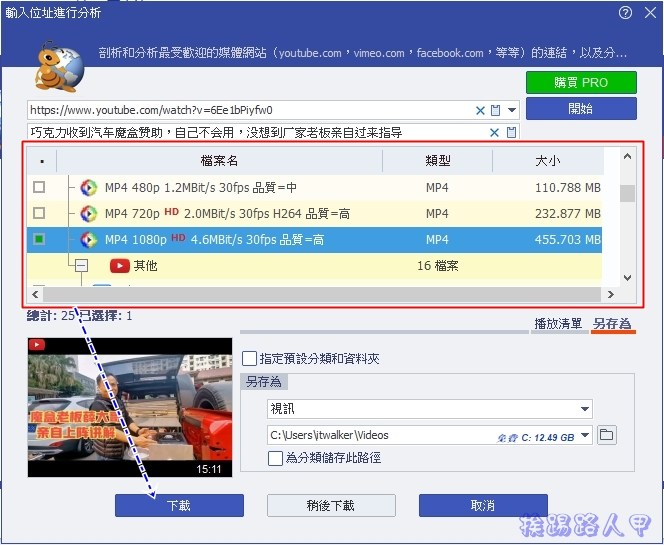Image resolution: width=664 pixels, height=545 pixels.
Task: Close the analyze URL dialog
Action: [650, 13]
